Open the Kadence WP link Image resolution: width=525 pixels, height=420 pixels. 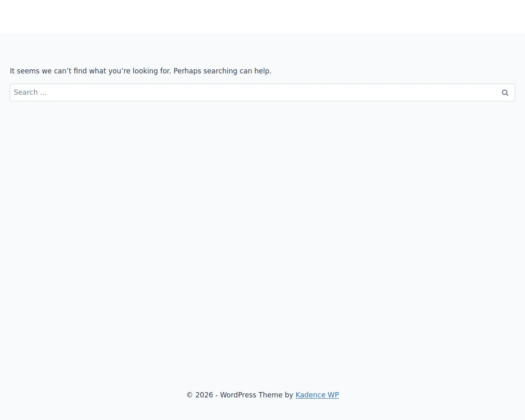point(317,395)
